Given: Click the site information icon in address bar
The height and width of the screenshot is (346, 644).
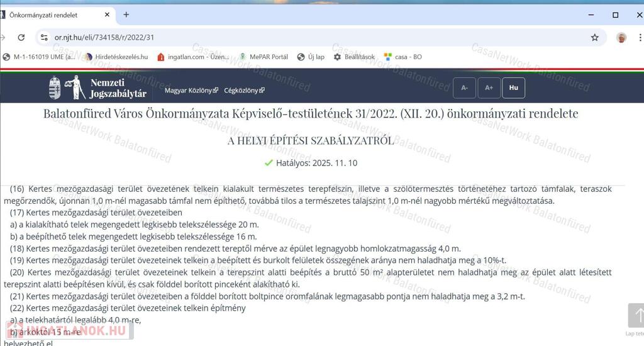Looking at the screenshot, I should [x=44, y=38].
